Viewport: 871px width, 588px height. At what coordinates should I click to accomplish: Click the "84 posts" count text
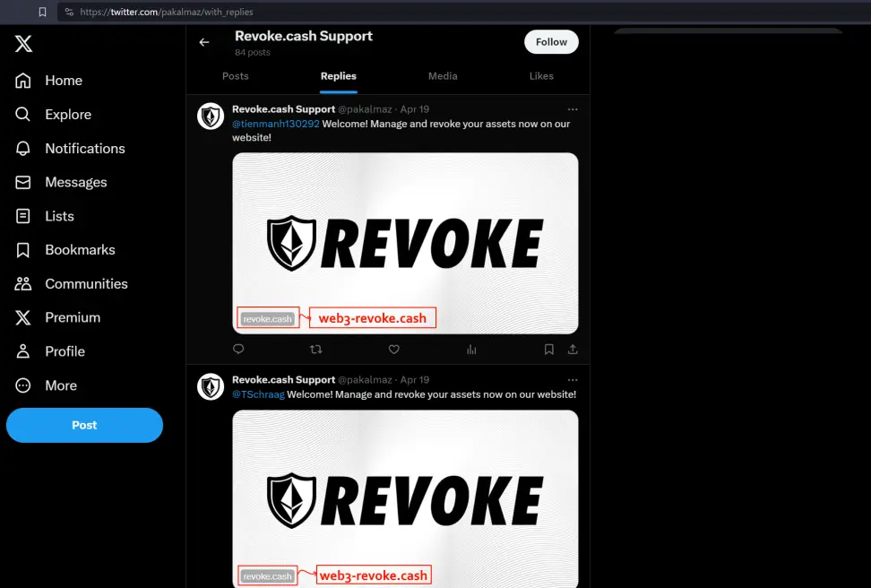coord(253,52)
